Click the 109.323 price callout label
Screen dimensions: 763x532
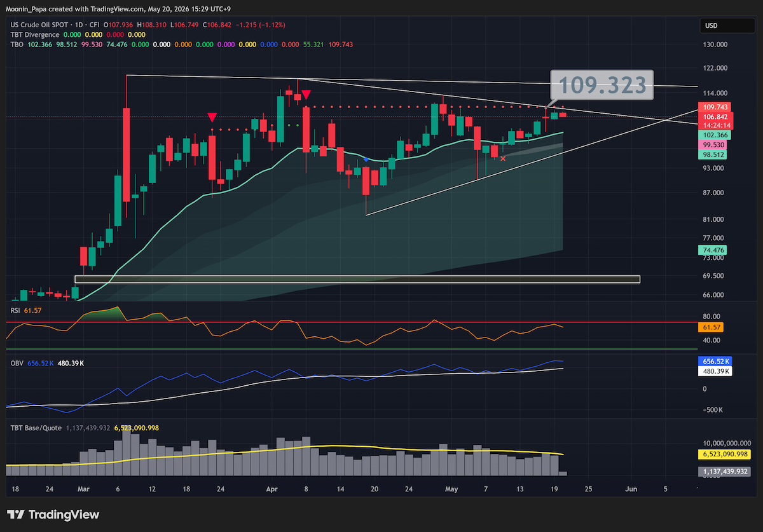(x=601, y=85)
